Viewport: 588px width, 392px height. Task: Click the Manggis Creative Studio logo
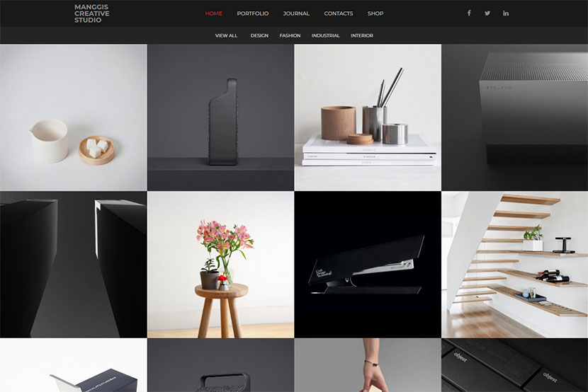click(92, 13)
